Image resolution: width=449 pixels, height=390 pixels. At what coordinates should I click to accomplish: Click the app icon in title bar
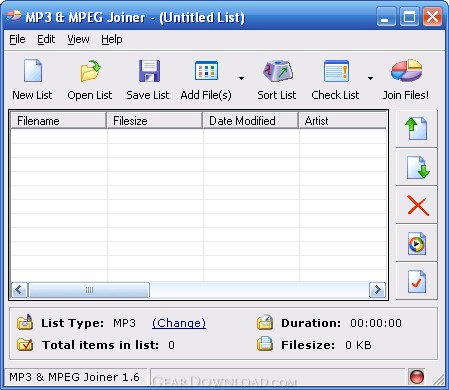click(x=13, y=16)
